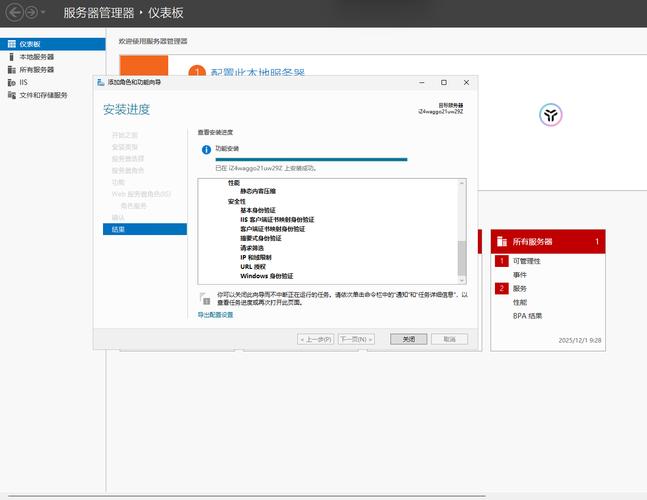The width and height of the screenshot is (647, 500).
Task: Click the 所有服务器 tile header icon
Action: (x=502, y=241)
